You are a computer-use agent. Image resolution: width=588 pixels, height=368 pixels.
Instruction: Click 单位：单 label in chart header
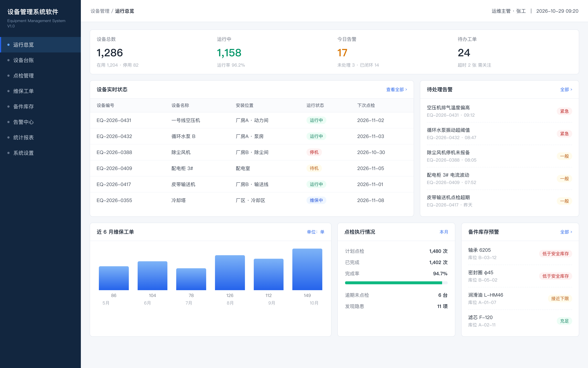(315, 232)
